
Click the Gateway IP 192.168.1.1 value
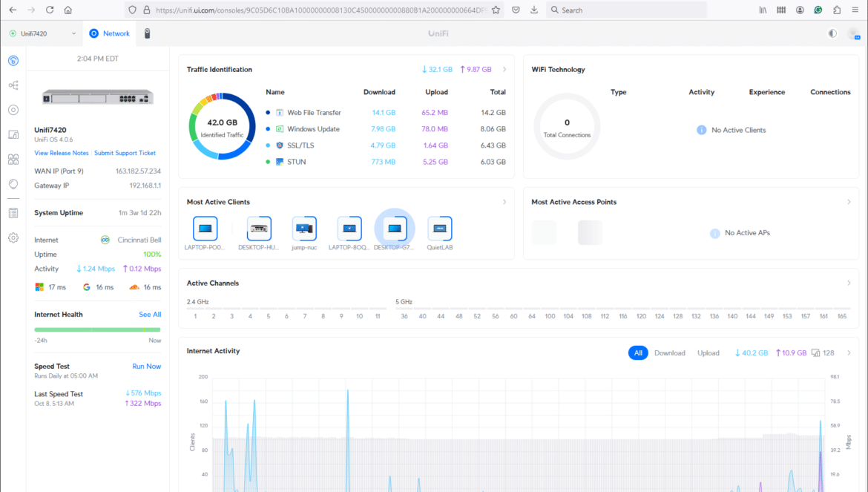pyautogui.click(x=145, y=186)
